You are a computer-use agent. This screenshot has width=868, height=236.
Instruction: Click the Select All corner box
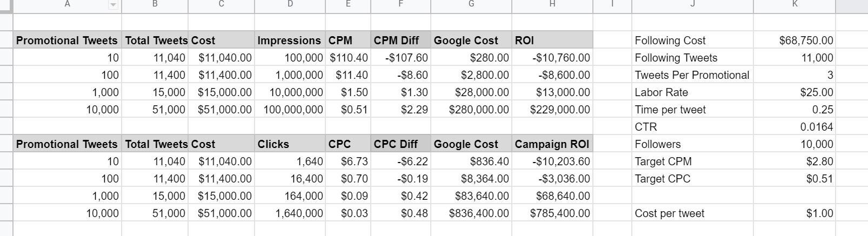[x=6, y=4]
